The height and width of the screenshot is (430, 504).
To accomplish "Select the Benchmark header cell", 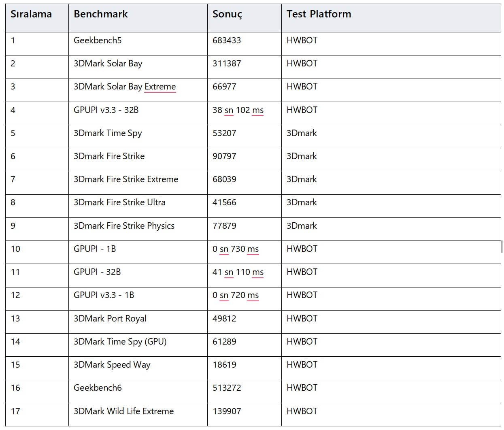I will [x=100, y=14].
